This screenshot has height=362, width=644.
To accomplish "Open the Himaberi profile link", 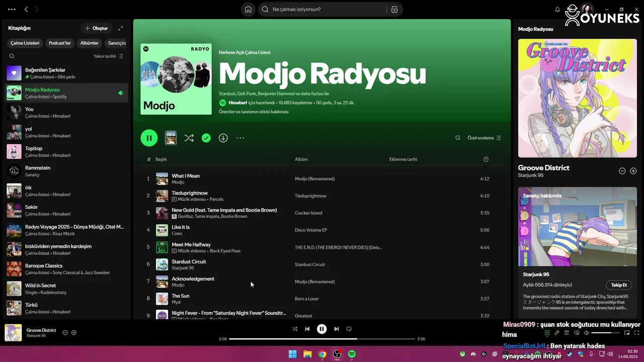I will (x=237, y=103).
